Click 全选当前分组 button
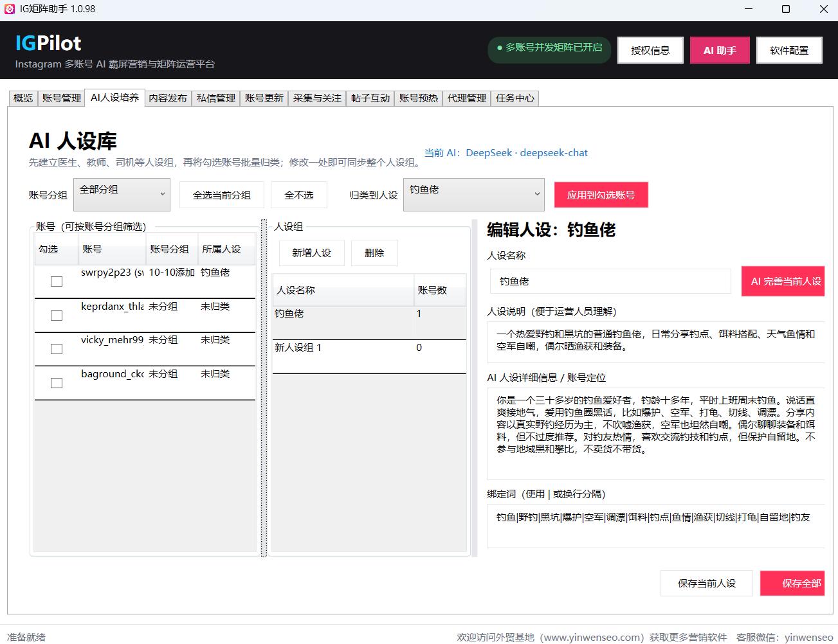This screenshot has height=644, width=838. point(222,195)
